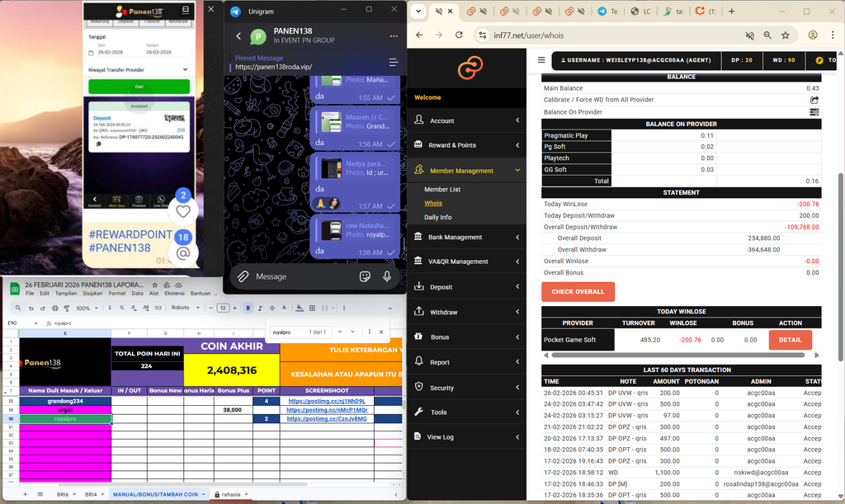Screen dimensions: 845x504
Task: Select the paint format tool in Sheets
Action: click(67, 308)
